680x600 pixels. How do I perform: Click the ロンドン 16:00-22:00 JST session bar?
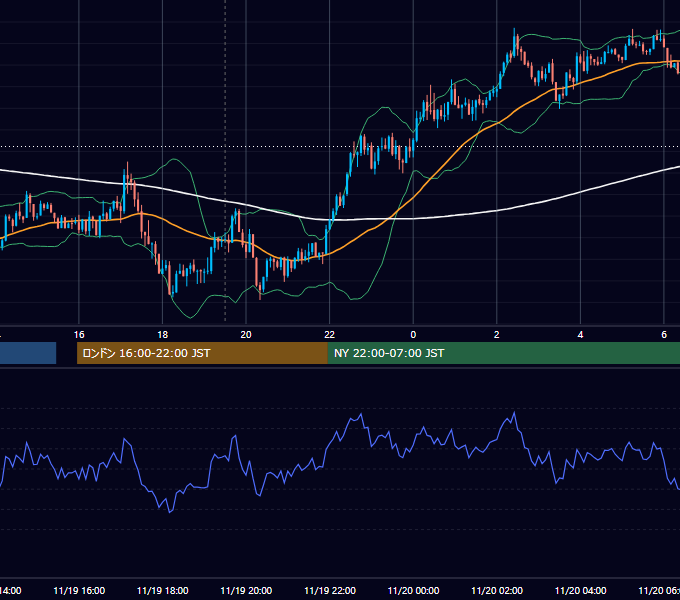click(202, 353)
